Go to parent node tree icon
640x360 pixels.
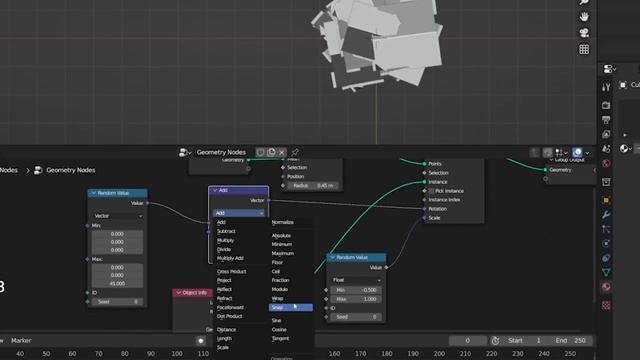534,153
